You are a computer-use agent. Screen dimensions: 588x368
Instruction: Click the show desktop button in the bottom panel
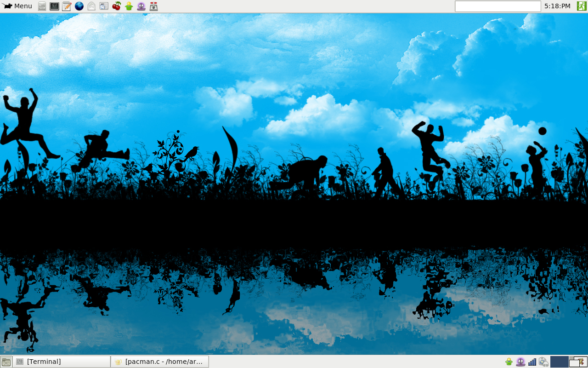(6, 362)
